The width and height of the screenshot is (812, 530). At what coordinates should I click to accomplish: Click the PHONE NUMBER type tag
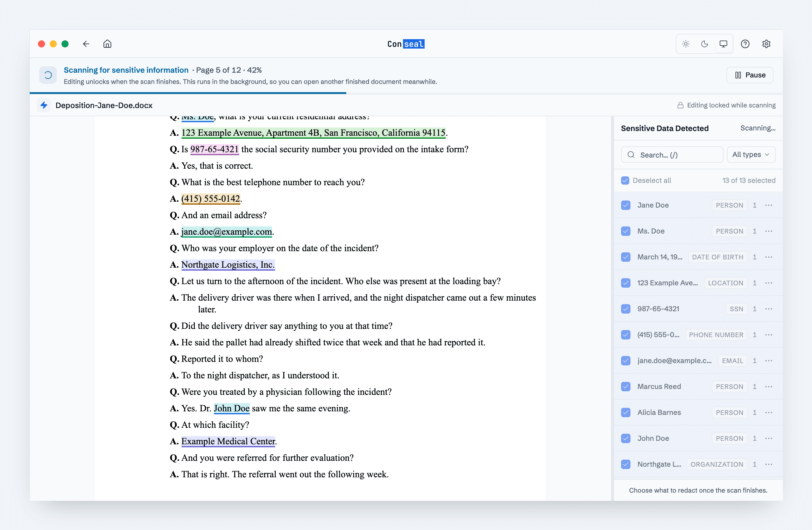pos(716,335)
